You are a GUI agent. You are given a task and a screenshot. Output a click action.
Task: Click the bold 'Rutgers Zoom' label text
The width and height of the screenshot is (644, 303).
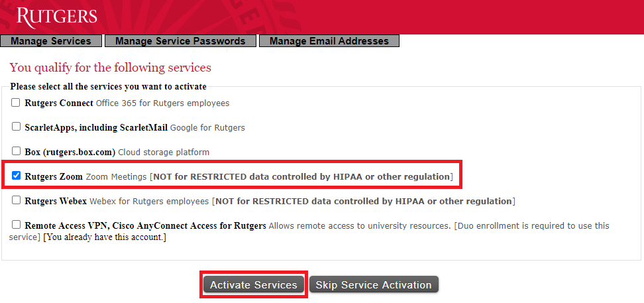click(x=54, y=177)
